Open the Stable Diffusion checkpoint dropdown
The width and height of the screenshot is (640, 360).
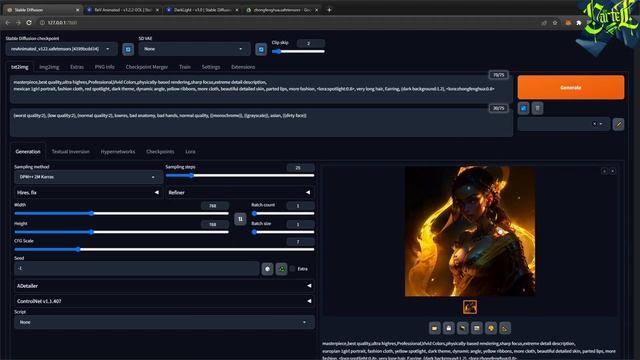tap(62, 49)
